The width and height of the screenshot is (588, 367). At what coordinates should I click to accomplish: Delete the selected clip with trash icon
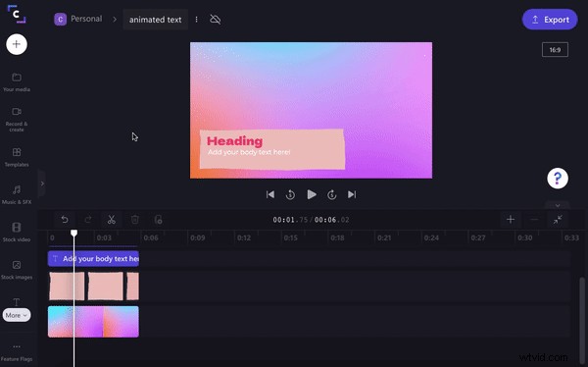(135, 220)
